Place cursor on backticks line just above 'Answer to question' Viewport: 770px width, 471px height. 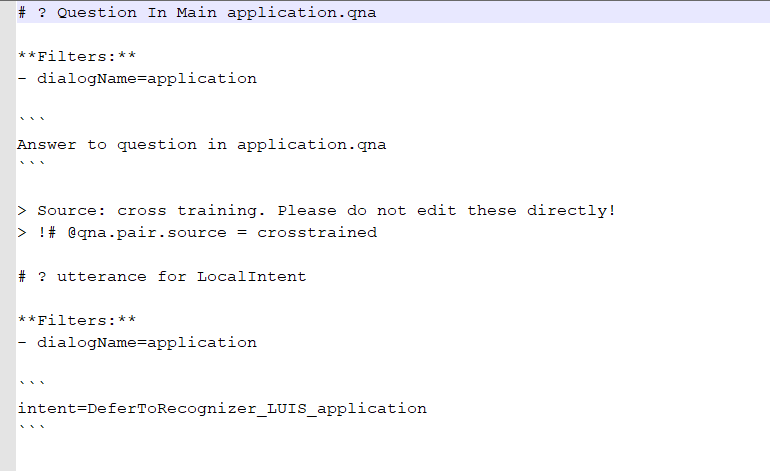31,119
